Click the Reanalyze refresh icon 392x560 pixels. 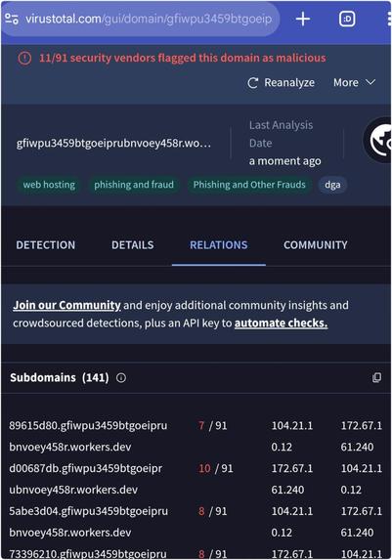252,83
